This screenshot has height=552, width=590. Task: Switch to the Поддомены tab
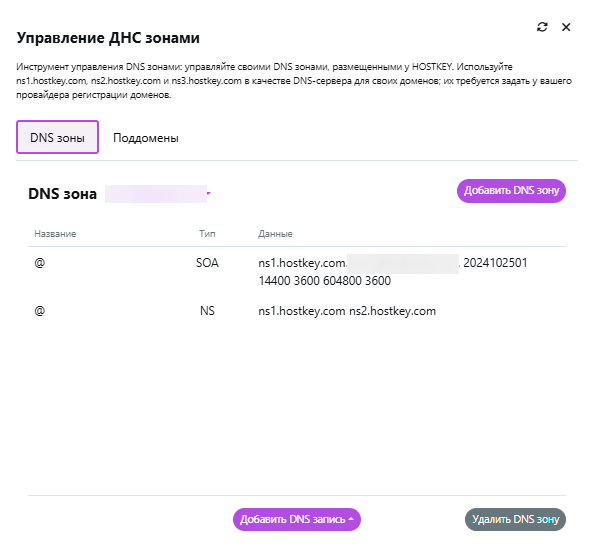[x=146, y=138]
